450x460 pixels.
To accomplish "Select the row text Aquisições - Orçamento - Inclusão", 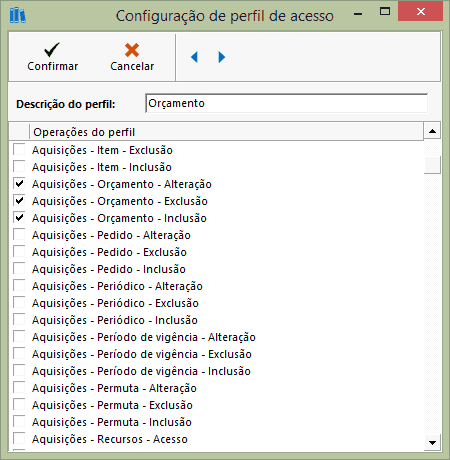I will click(119, 218).
